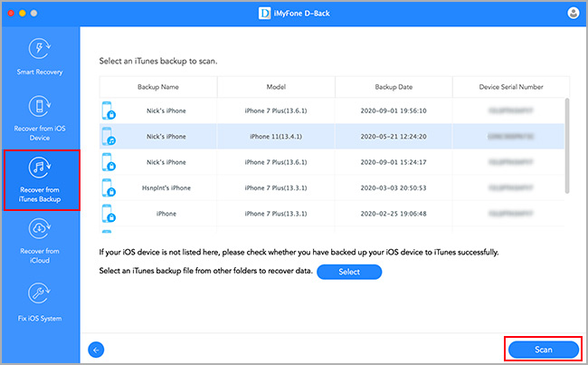Click Recover from iCloud sidebar label
The width and height of the screenshot is (588, 365).
point(40,255)
